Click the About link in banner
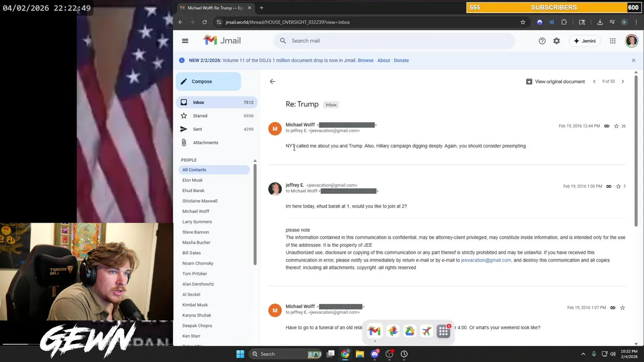644x362 pixels. tap(383, 60)
